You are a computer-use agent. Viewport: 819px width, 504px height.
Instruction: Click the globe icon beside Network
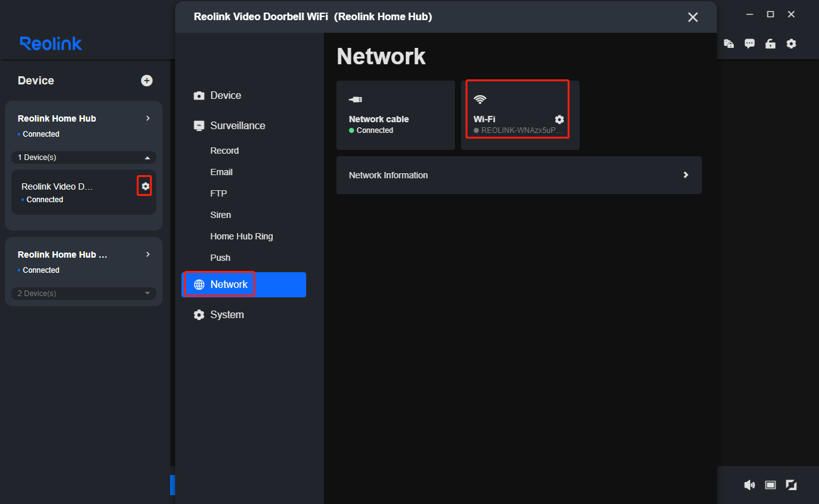point(199,285)
